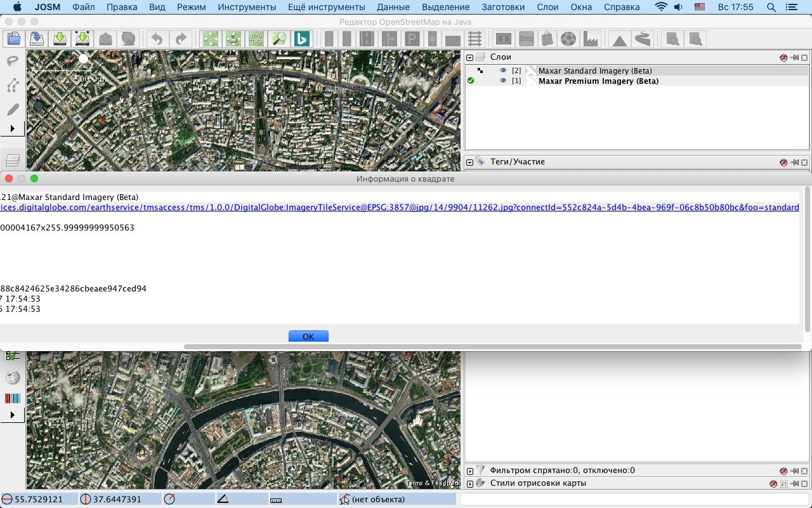This screenshot has height=508, width=812.
Task: Expand the Стили отрисовки карты panel
Action: click(470, 484)
